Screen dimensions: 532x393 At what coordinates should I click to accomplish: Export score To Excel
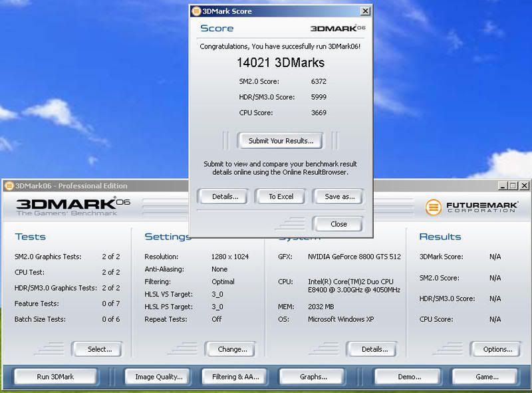281,197
